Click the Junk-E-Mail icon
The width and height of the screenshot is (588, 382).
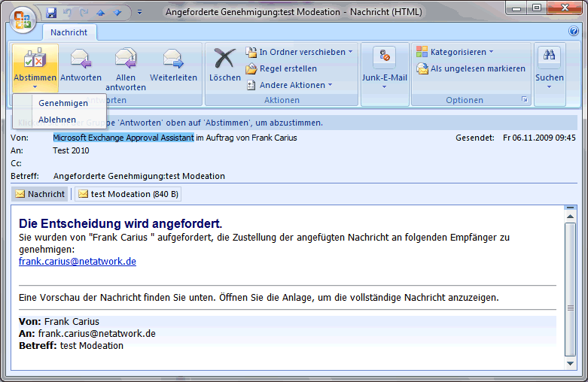click(x=385, y=56)
